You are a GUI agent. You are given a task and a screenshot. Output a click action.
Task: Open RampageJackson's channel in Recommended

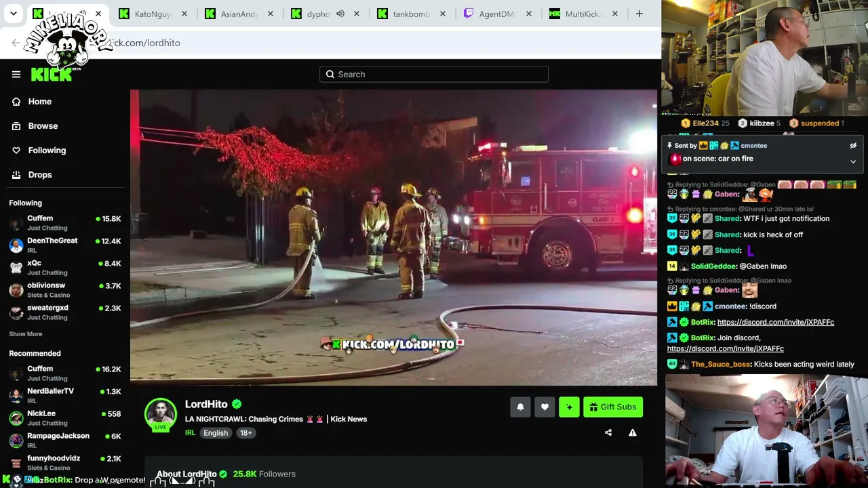(x=65, y=441)
